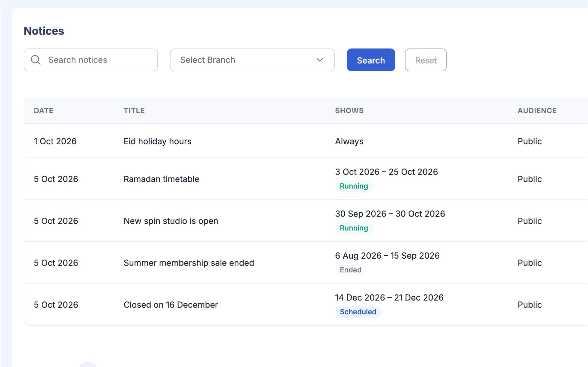Focus the Search notices input field
Screen dimensions: 588x367
pyautogui.click(x=91, y=60)
